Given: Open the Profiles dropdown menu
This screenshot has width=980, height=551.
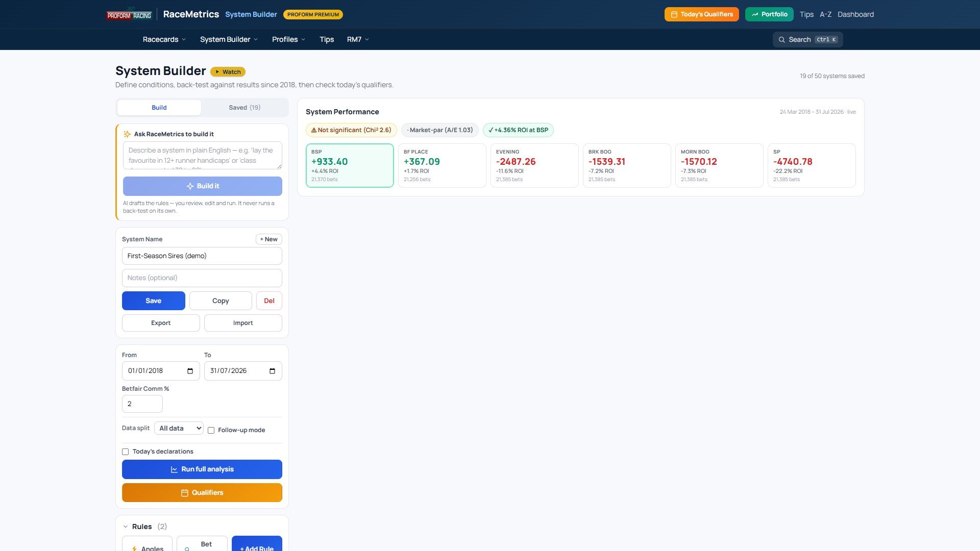Looking at the screenshot, I should point(289,40).
